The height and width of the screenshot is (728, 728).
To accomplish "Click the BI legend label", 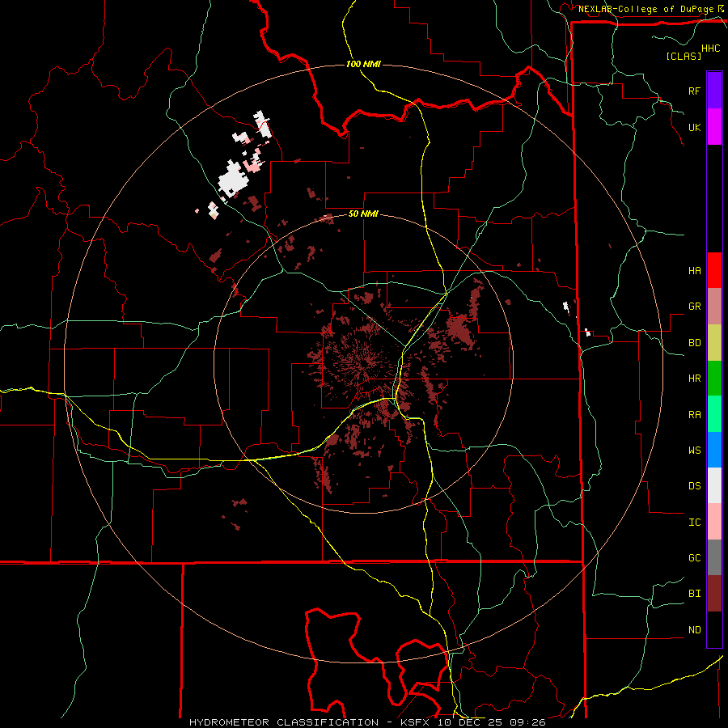I will [x=694, y=594].
